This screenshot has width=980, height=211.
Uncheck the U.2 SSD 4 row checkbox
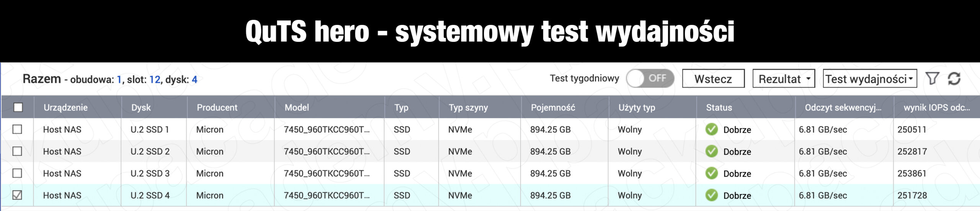pos(17,195)
